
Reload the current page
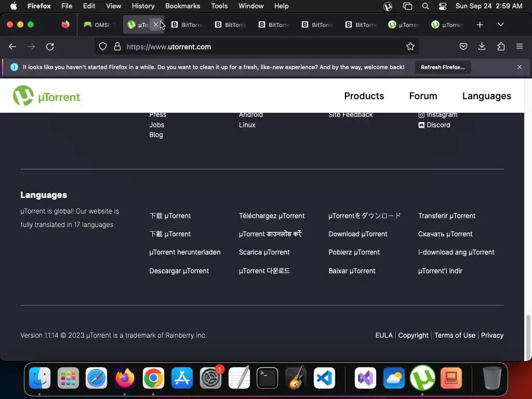point(50,46)
